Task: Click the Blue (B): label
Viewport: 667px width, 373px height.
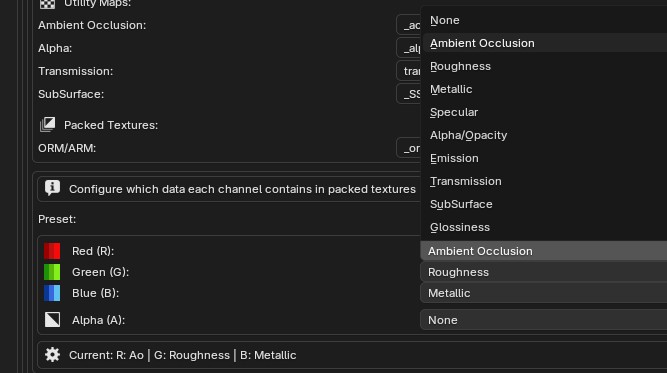Action: (x=96, y=293)
